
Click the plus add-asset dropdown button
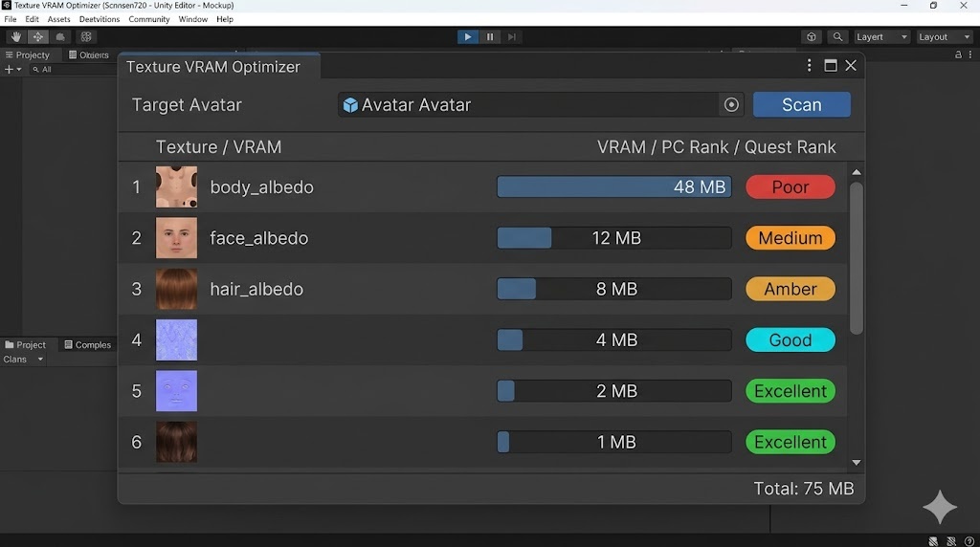point(13,69)
